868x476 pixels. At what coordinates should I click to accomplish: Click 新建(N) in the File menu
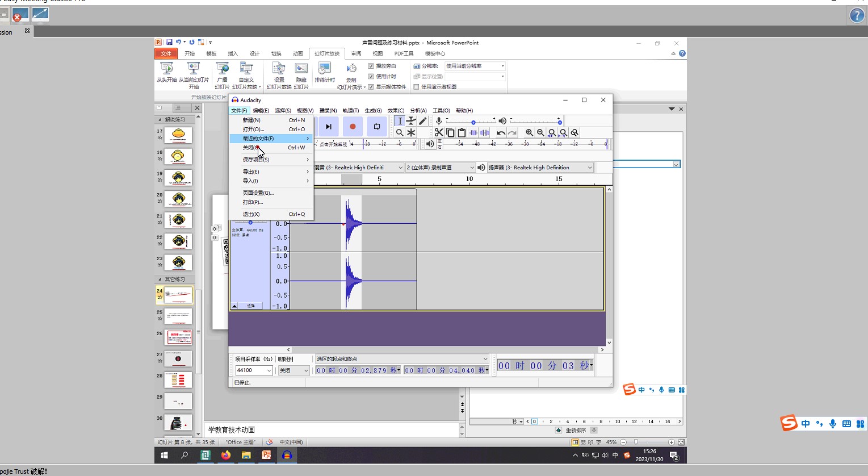[x=271, y=120]
